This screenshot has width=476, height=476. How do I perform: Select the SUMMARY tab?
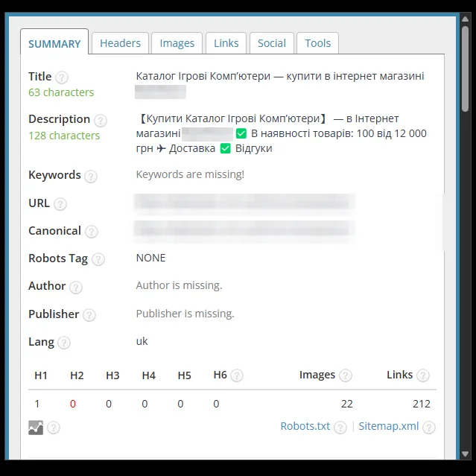click(54, 42)
